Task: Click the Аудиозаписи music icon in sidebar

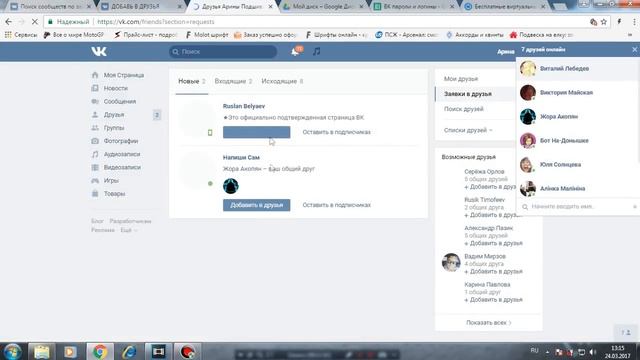Action: 95,154
